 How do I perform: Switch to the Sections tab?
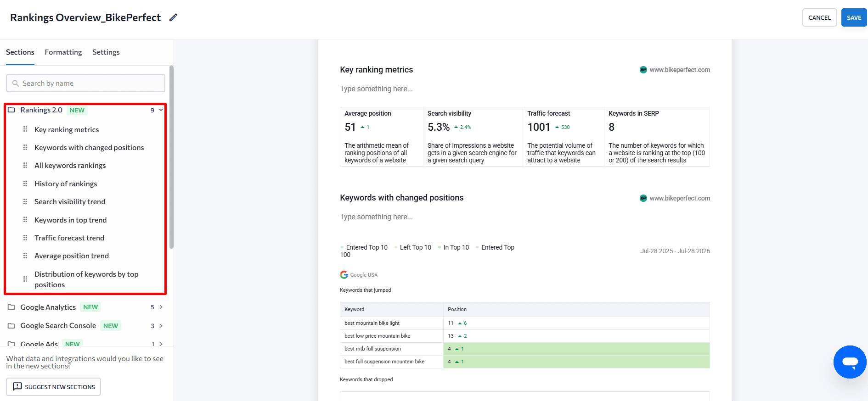click(x=20, y=52)
